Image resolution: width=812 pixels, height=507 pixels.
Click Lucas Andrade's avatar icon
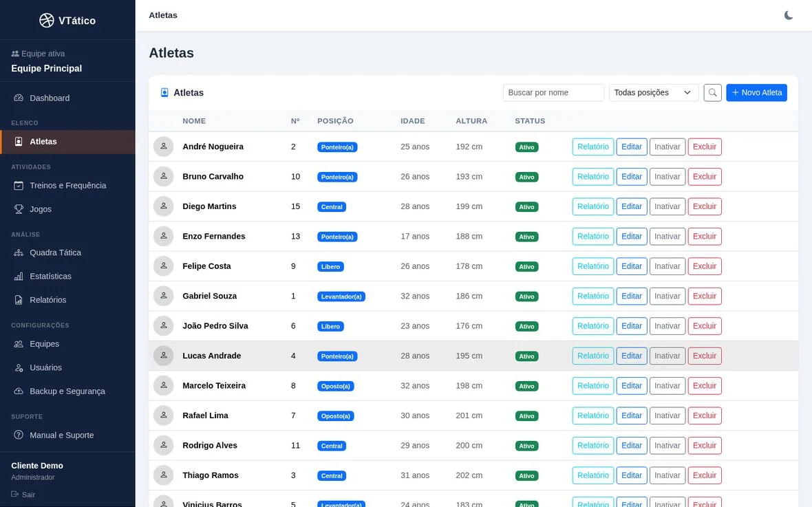click(x=164, y=356)
